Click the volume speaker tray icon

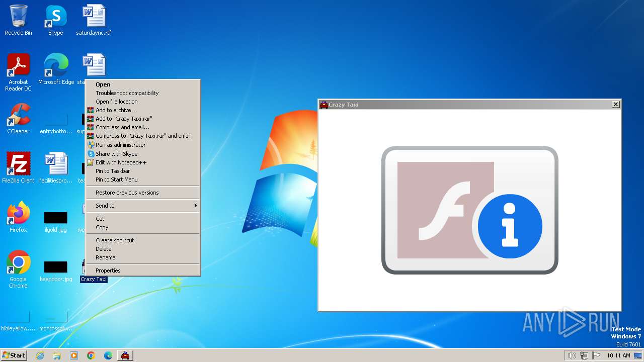click(x=572, y=355)
